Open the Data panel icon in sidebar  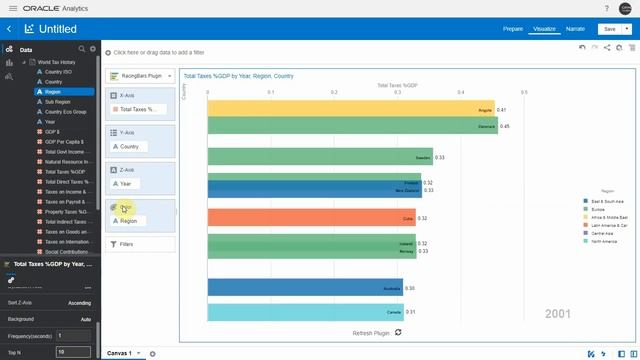coord(9,49)
